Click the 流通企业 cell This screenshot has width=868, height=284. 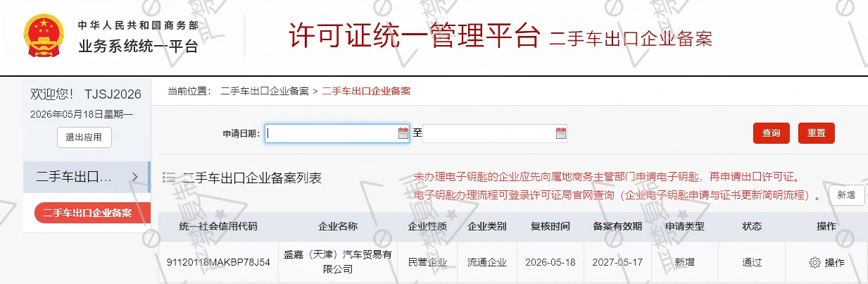coord(487,262)
